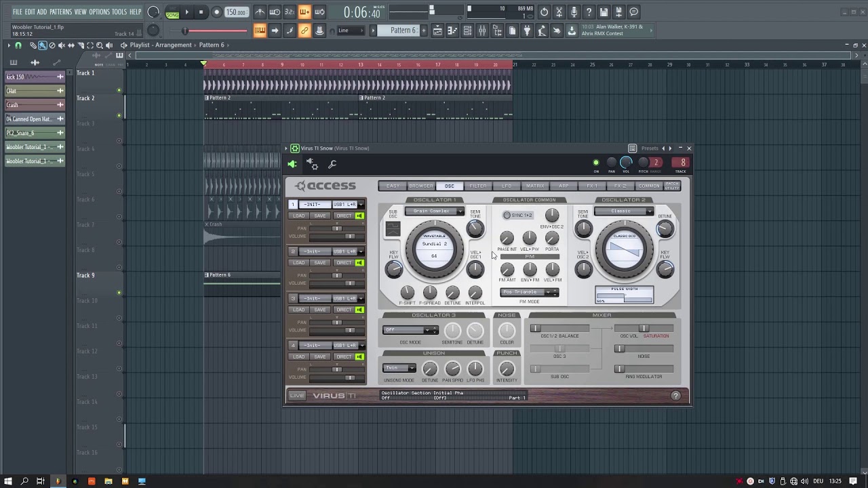Click the link-to-controller chain icon

304,30
